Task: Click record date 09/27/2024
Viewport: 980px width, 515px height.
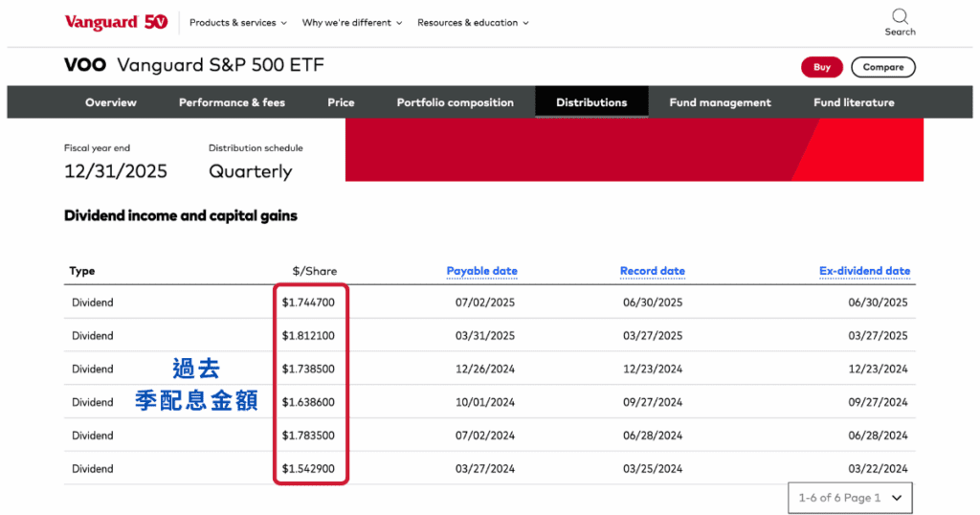Action: [653, 402]
